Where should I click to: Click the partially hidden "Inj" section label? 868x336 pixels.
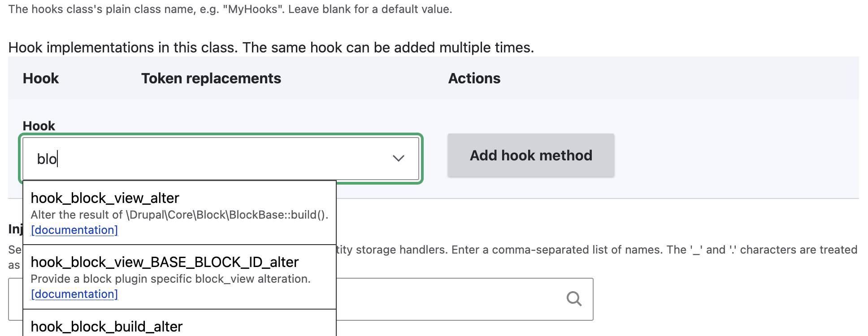pyautogui.click(x=15, y=229)
